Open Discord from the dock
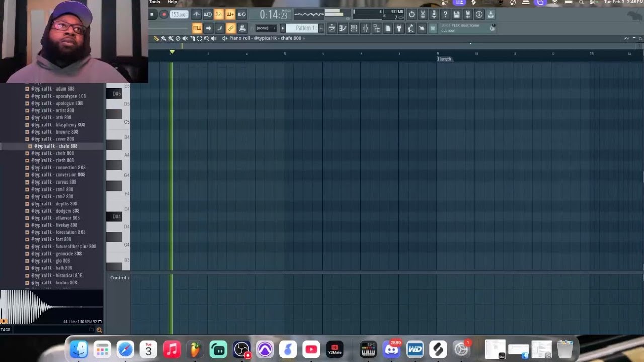This screenshot has height=362, width=644. 392,349
